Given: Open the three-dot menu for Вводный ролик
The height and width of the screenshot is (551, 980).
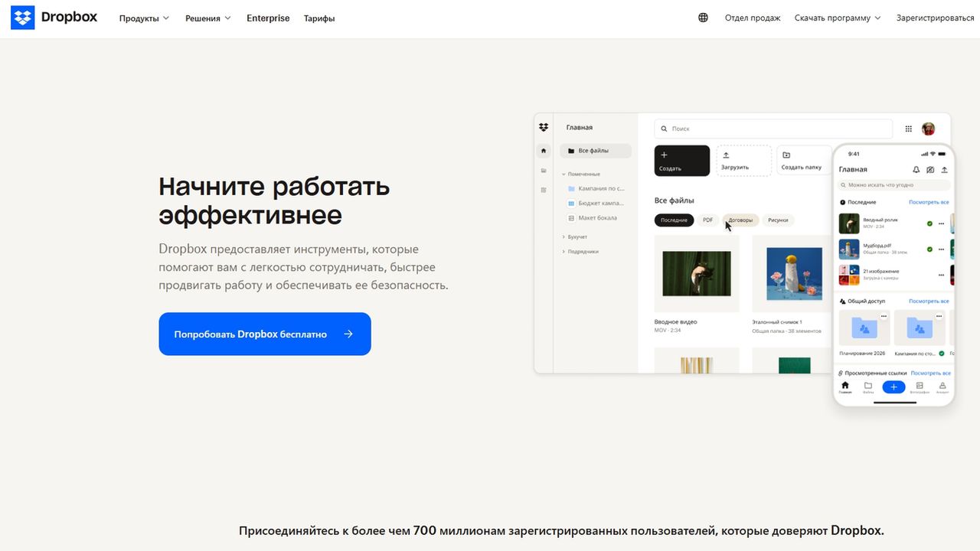Looking at the screenshot, I should [x=941, y=223].
